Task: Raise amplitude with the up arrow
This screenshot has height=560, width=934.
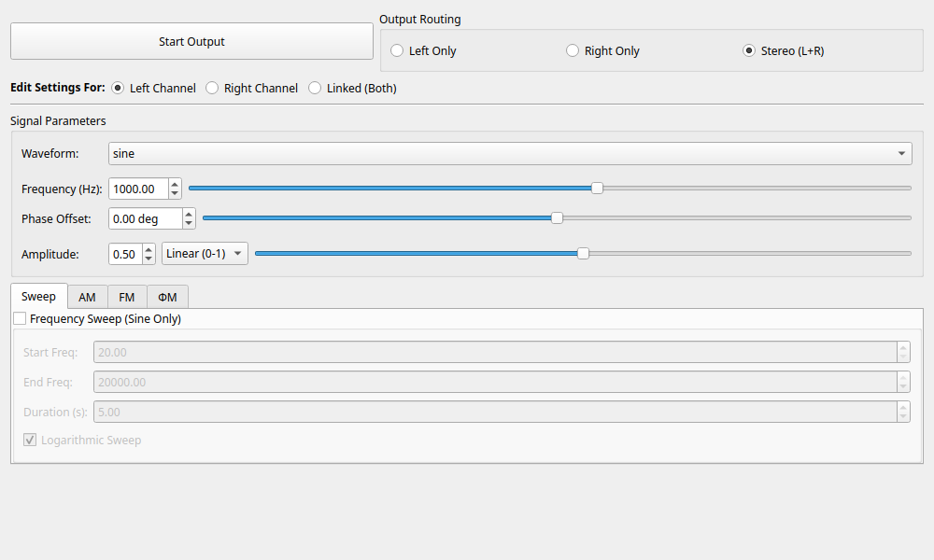Action: (148, 249)
